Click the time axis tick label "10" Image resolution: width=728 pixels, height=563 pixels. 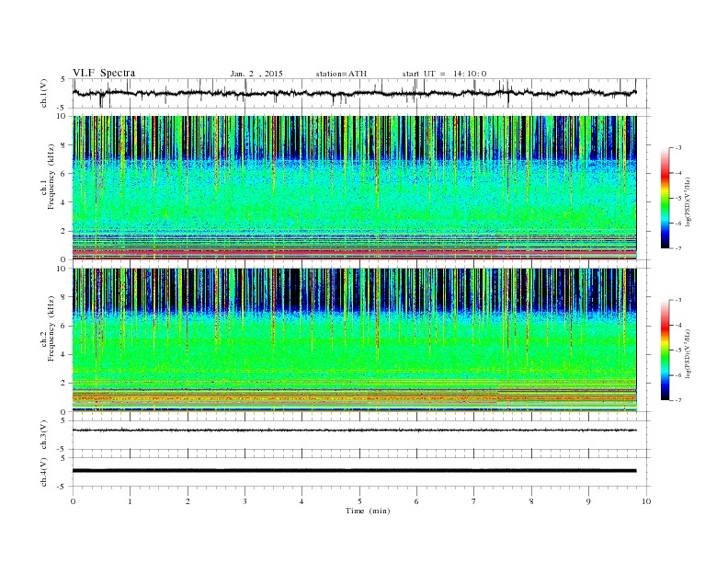coord(646,501)
